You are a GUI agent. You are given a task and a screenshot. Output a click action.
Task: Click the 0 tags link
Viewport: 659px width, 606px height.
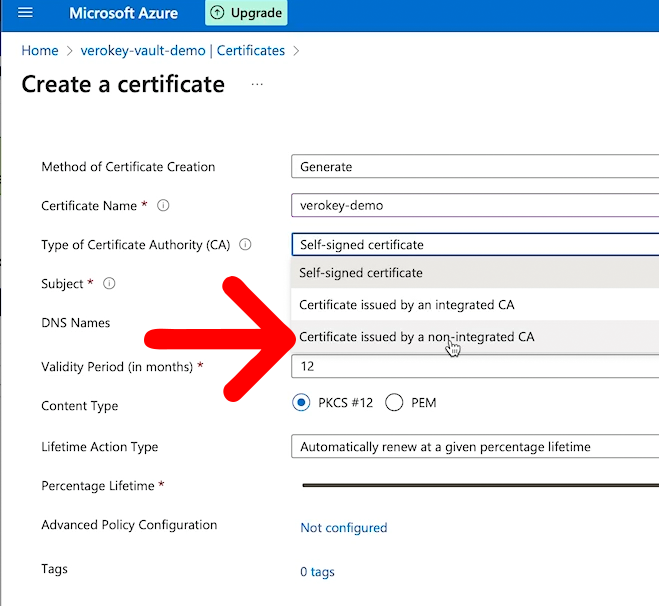click(317, 572)
